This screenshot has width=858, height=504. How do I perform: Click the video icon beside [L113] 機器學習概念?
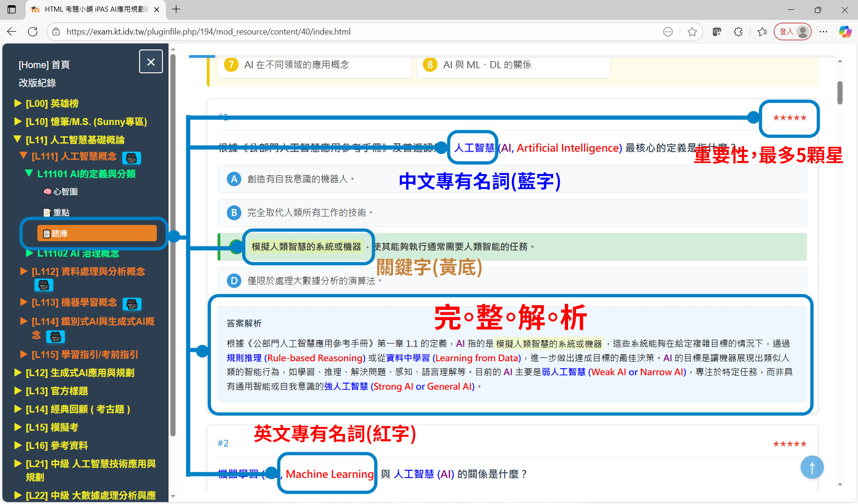(132, 304)
